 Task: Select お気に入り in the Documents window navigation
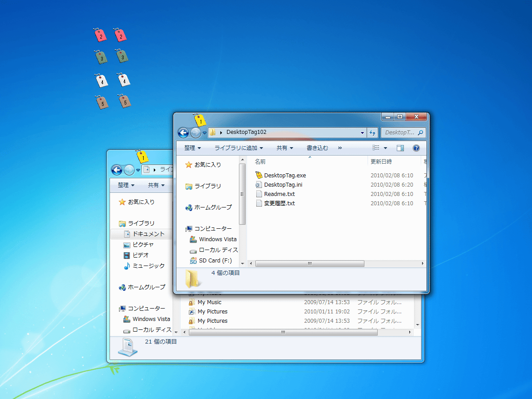tap(137, 202)
